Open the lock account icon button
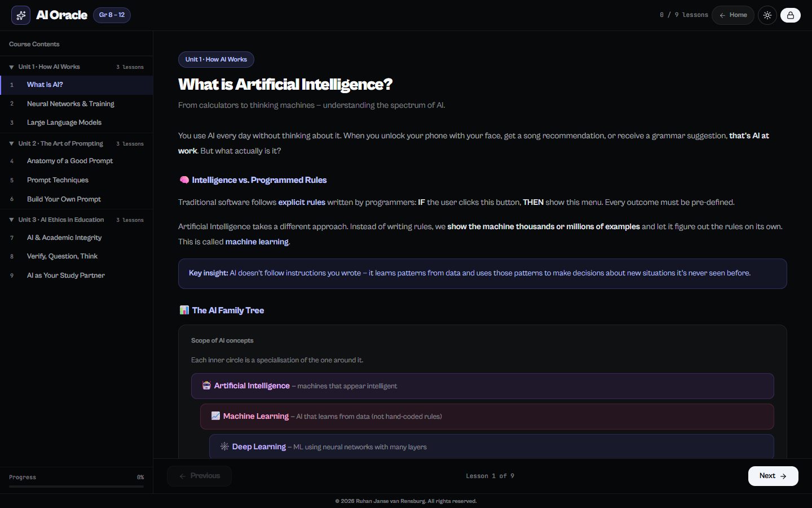The height and width of the screenshot is (508, 812). 791,15
